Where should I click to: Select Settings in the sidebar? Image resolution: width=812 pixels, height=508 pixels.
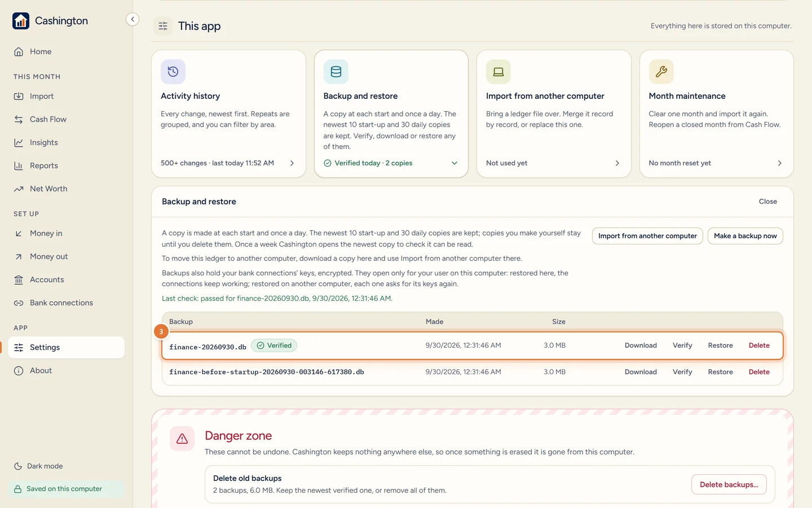click(67, 348)
